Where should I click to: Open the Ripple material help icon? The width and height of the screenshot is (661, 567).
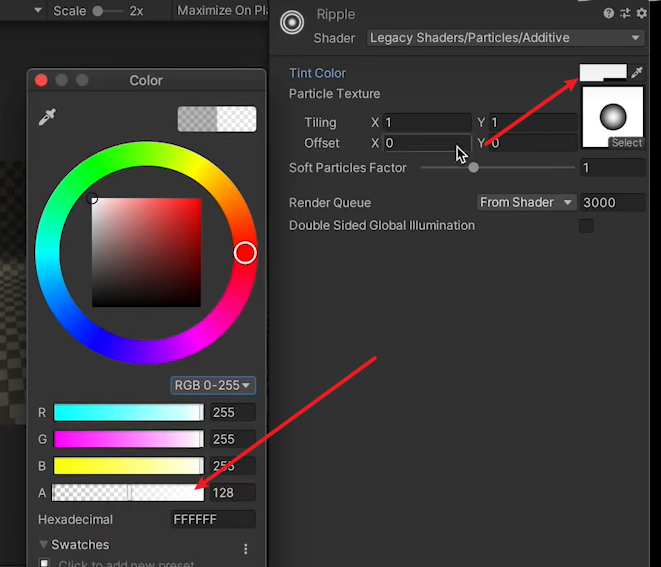[608, 13]
